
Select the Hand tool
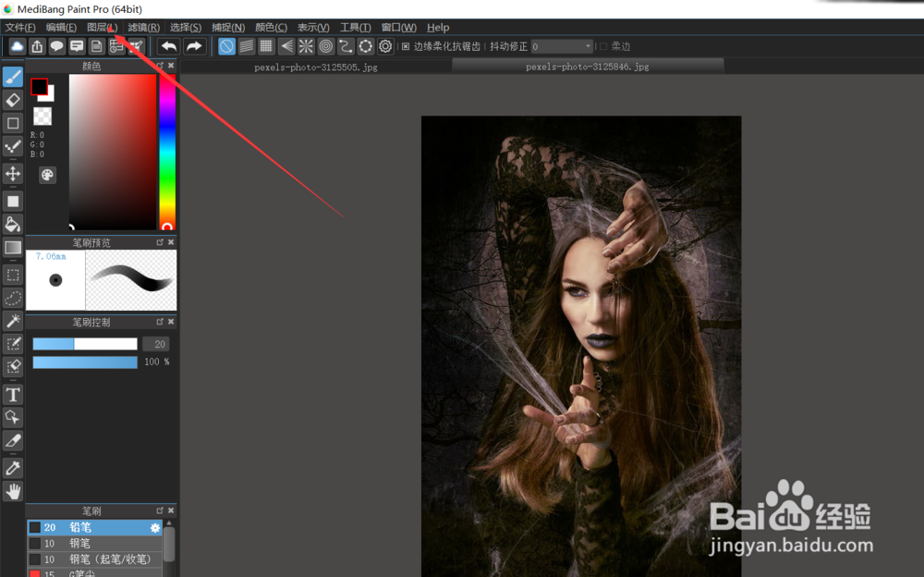pos(13,491)
